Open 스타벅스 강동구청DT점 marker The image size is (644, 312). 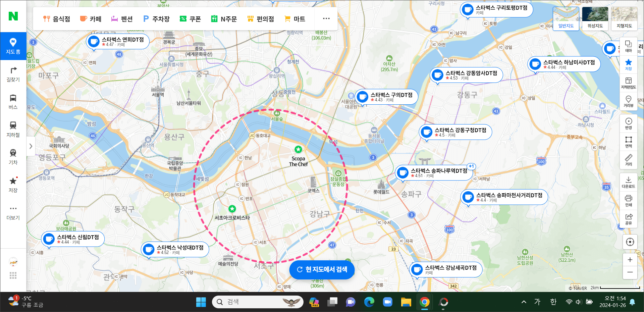[x=455, y=132]
